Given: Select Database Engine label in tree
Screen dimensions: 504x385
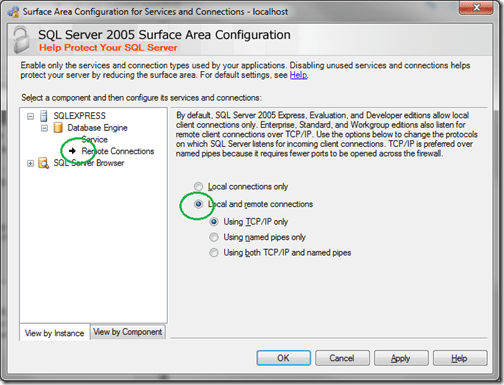Looking at the screenshot, I should click(97, 128).
